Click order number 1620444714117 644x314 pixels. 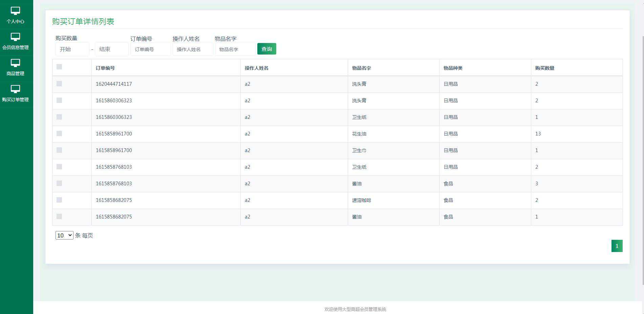tap(114, 84)
